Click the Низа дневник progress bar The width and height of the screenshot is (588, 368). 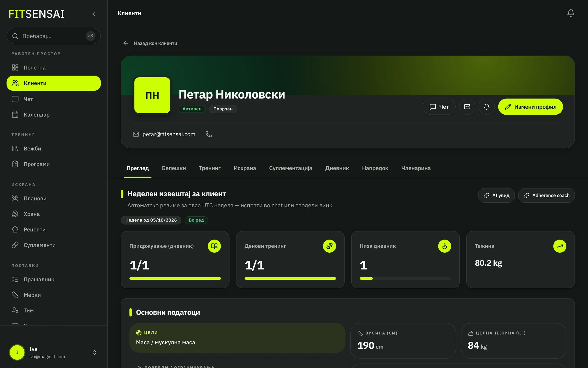tap(405, 278)
